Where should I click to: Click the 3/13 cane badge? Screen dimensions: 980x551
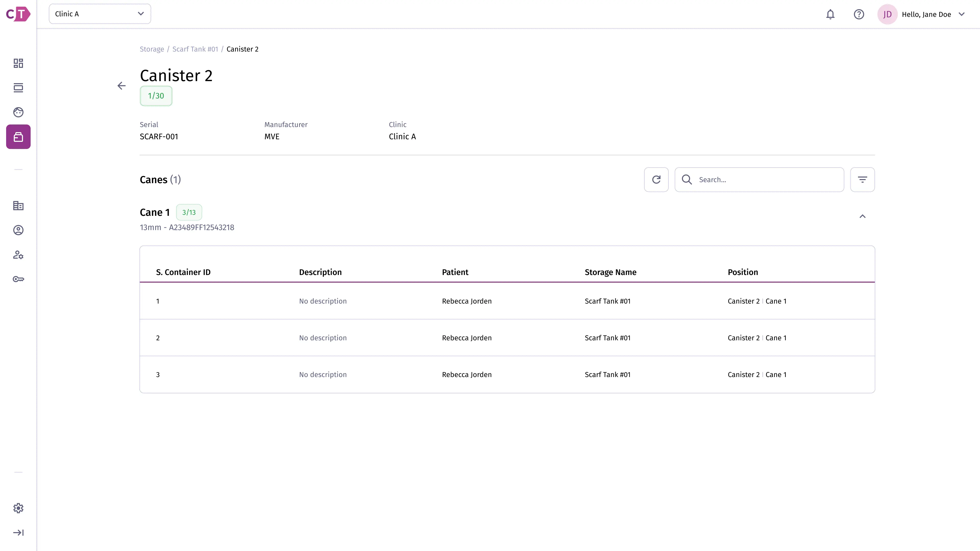point(189,212)
